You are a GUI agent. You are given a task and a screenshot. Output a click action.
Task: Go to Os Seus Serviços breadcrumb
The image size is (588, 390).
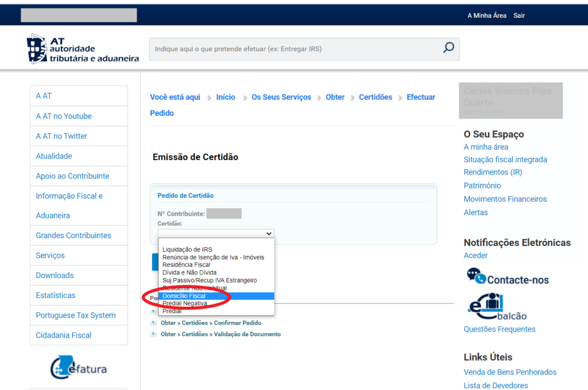[x=281, y=97]
